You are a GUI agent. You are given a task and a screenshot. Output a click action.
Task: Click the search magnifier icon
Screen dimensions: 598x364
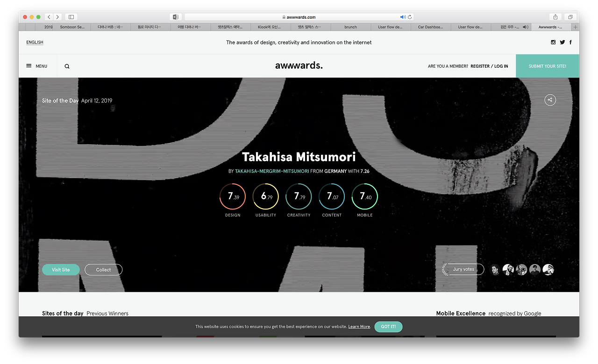(67, 66)
